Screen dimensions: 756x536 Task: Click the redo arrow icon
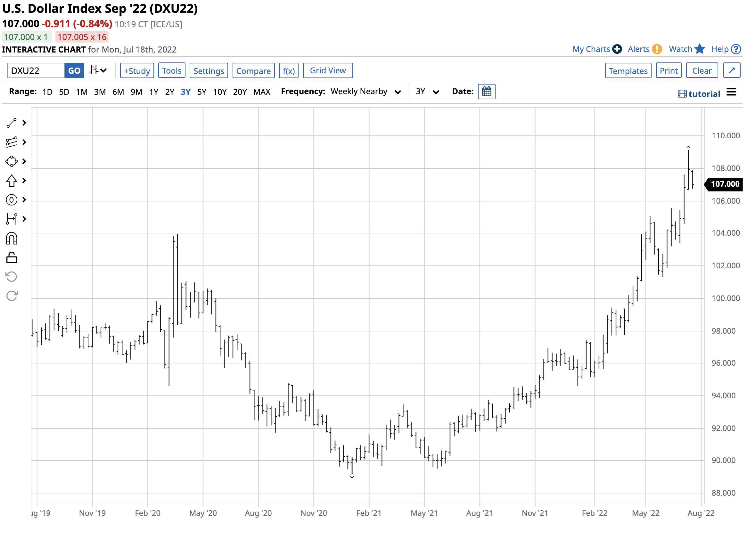point(12,296)
